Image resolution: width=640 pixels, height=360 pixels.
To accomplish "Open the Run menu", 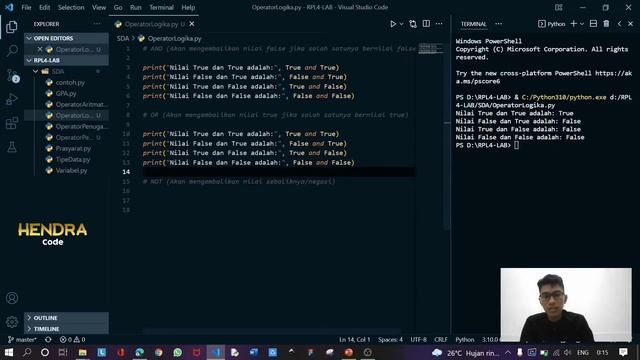I will pos(136,7).
